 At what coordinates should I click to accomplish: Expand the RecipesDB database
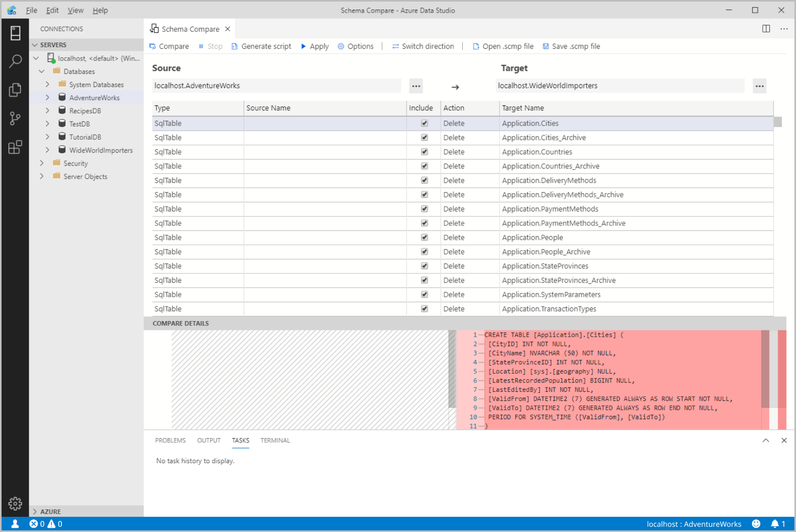[x=47, y=111]
